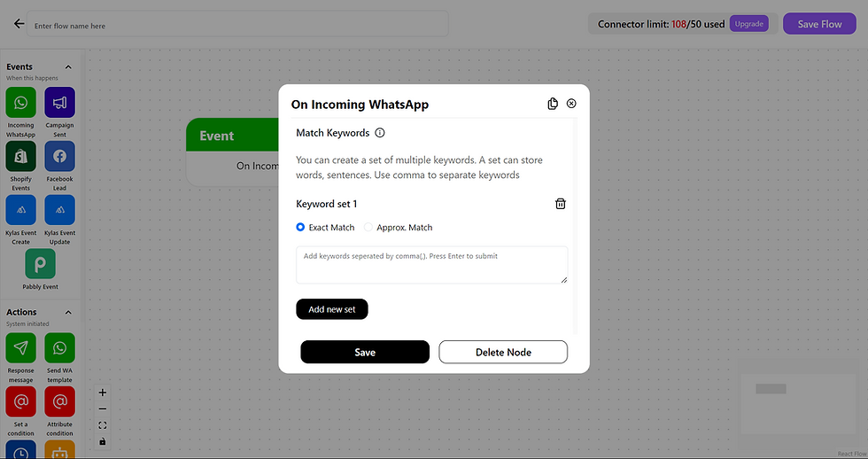Click the Match Keywords info icon

point(380,133)
